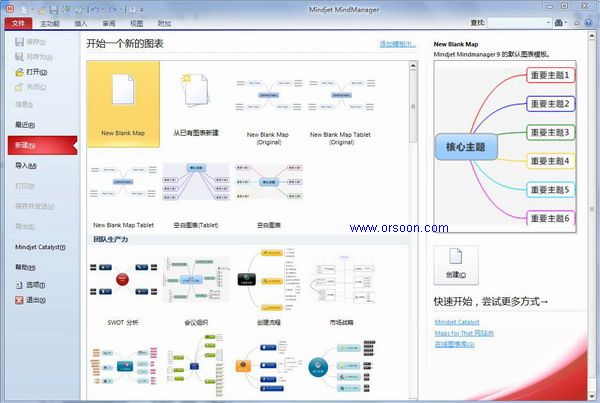This screenshot has height=403, width=600.
Task: Click the 打开 yellow folder icon
Action: click(x=19, y=72)
